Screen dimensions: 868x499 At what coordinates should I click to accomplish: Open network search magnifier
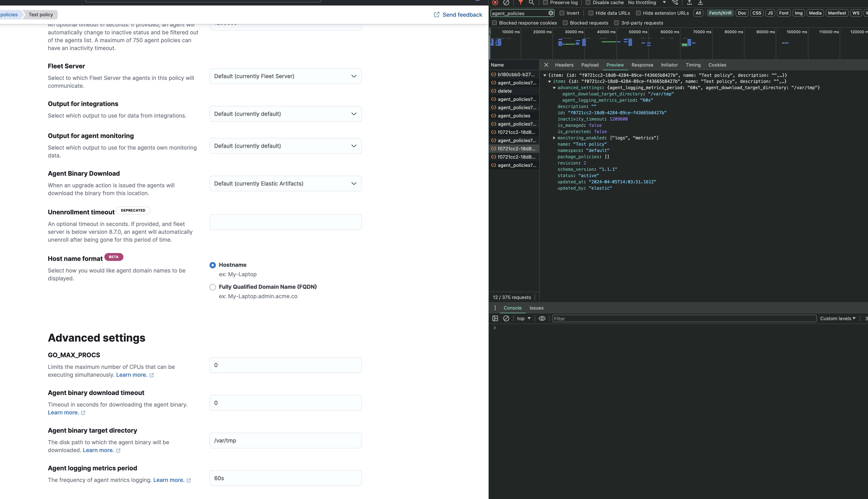531,2
